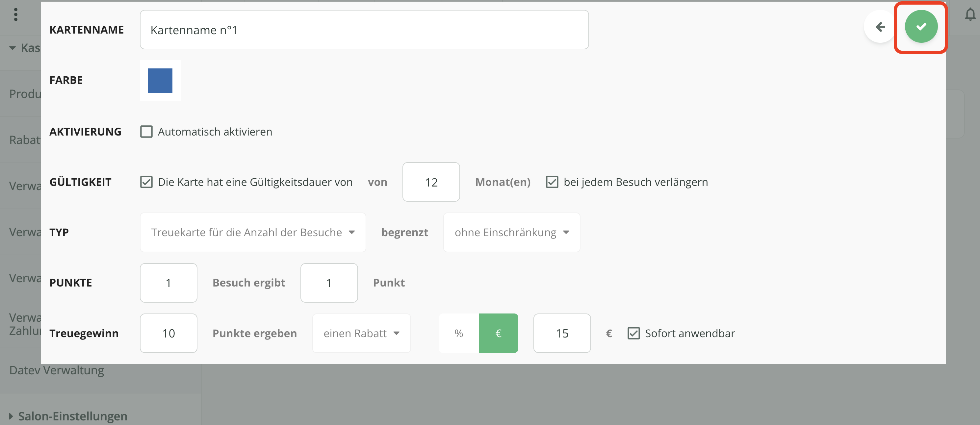980x425 pixels.
Task: Click the Kartenname text field
Action: point(364,30)
